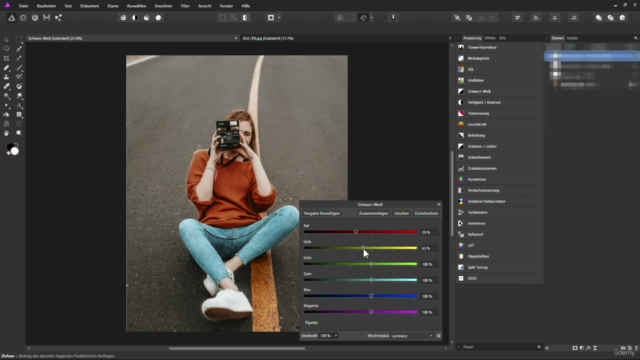Screen dimensions: 640x360
Task: Add an HSL adjustment from the list
Action: (x=500, y=69)
